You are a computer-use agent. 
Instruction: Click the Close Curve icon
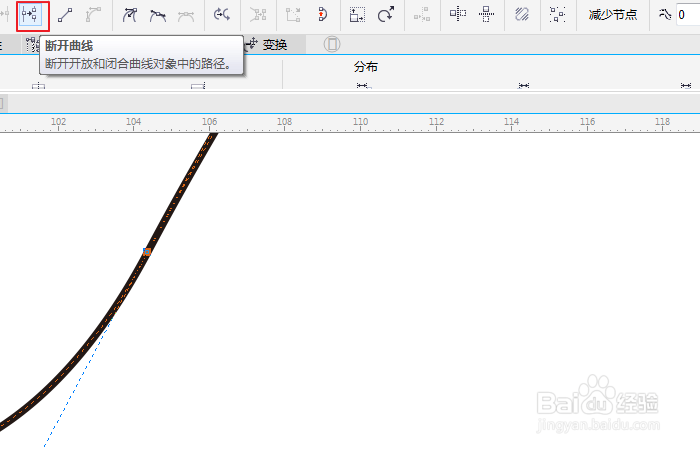tap(322, 15)
